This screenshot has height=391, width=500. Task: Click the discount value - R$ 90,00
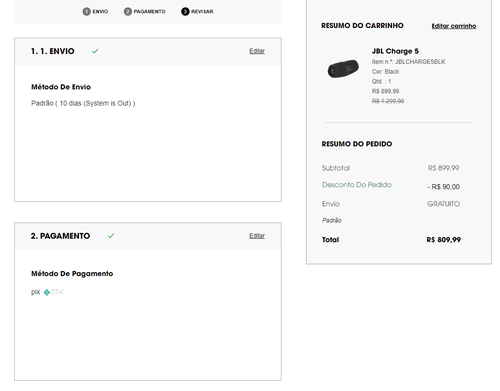tap(443, 187)
